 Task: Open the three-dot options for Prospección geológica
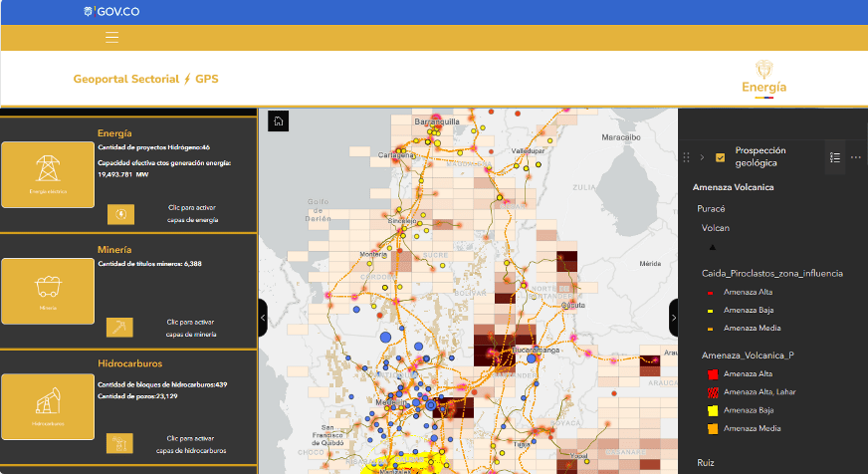[856, 157]
